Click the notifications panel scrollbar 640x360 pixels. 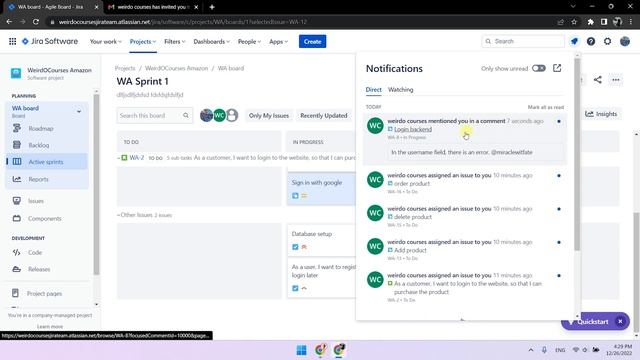click(x=577, y=154)
